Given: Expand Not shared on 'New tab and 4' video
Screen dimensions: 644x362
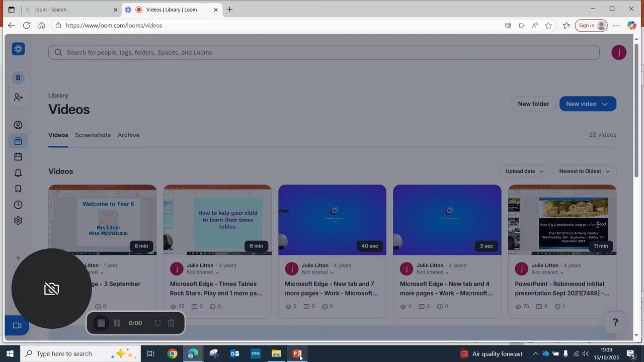Looking at the screenshot, I should click(x=433, y=273).
